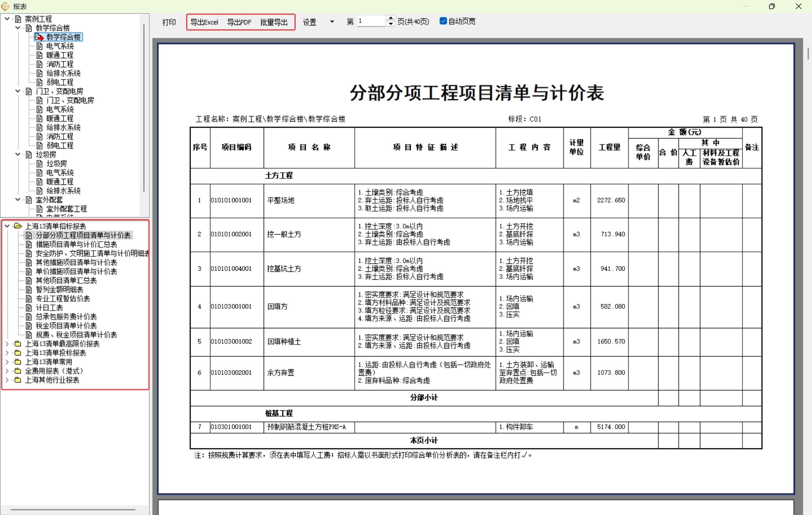Select the 安全防护、文明施工清单与计价明细表 report
Viewport: 812px width, 515px height.
92,253
